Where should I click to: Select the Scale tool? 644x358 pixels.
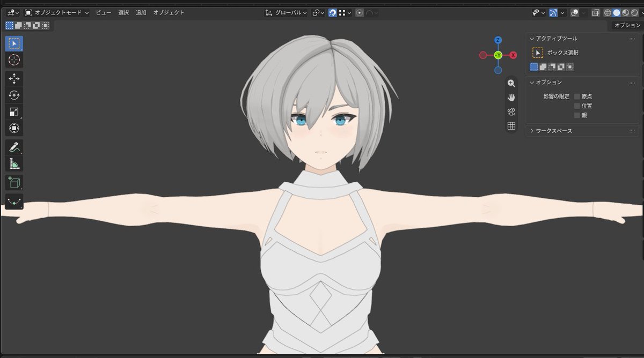(14, 112)
